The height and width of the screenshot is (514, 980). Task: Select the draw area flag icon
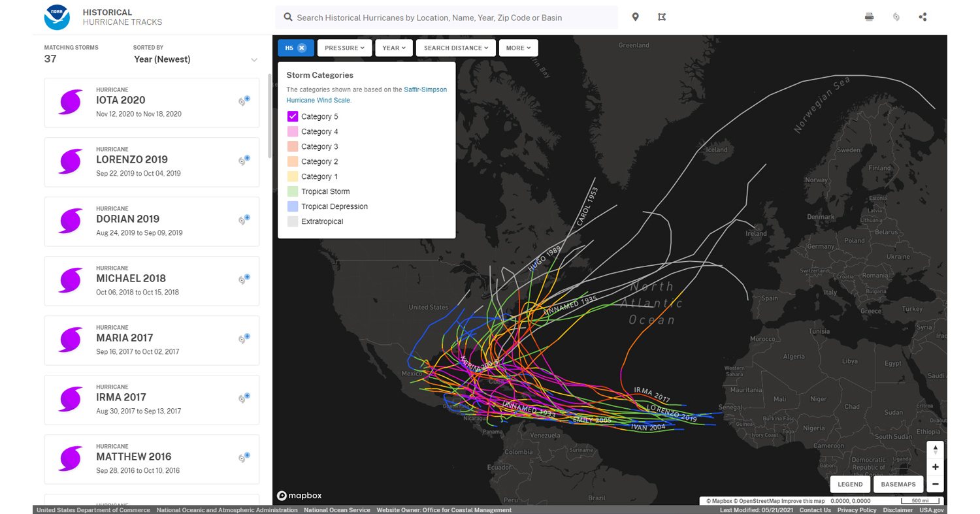tap(661, 17)
